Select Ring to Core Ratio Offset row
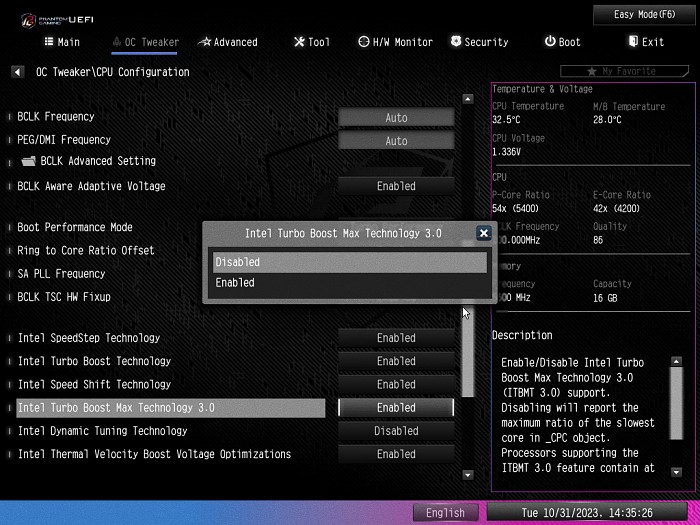 pyautogui.click(x=86, y=250)
